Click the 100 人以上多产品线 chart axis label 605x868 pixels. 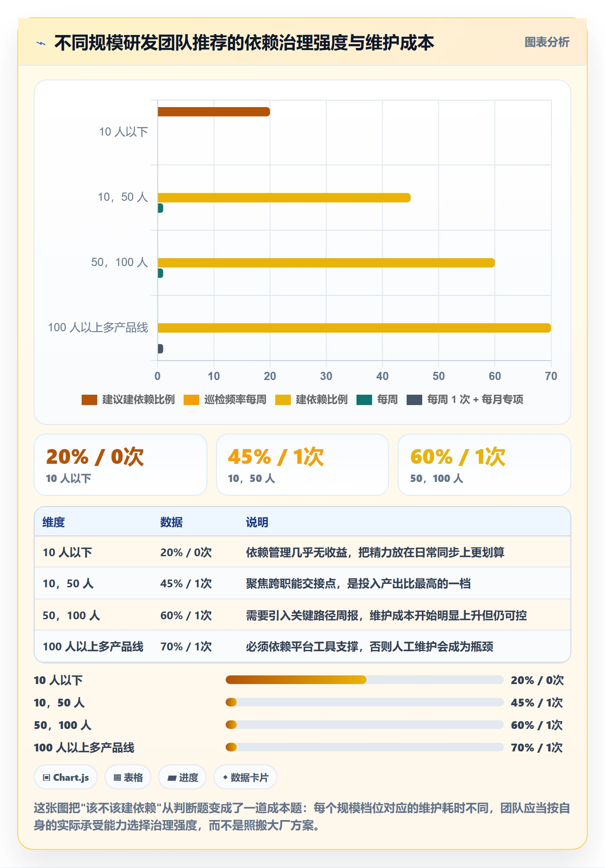(98, 327)
